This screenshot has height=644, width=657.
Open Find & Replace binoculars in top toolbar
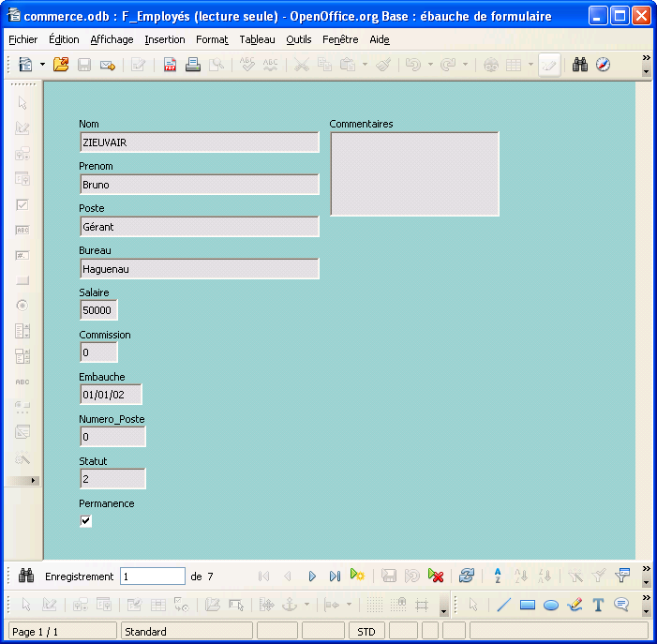pyautogui.click(x=580, y=65)
